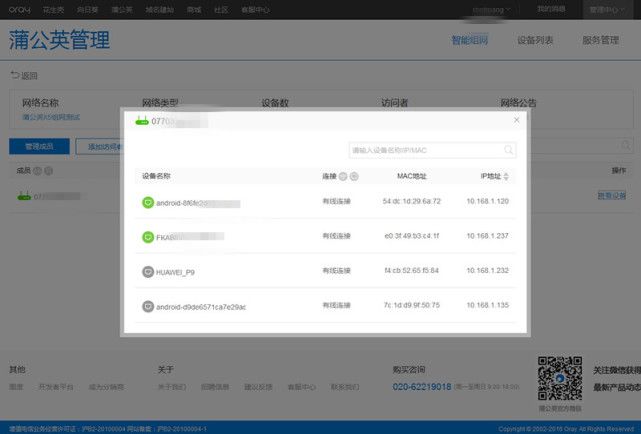
Task: Click the gray icon beside android-d9de6571ca7e29ac
Action: (147, 306)
